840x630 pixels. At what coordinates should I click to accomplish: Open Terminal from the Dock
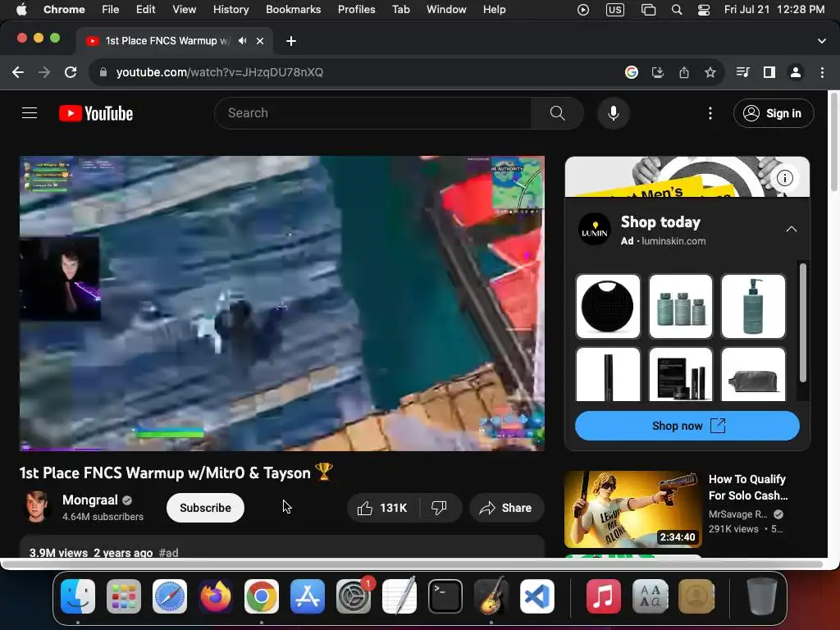pos(445,596)
